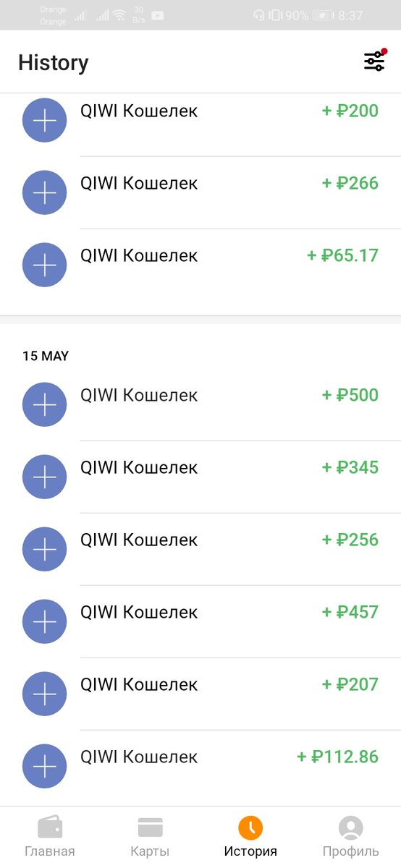Tap the plus icon beside ₽112.86 transaction
The height and width of the screenshot is (868, 401).
pyautogui.click(x=45, y=766)
